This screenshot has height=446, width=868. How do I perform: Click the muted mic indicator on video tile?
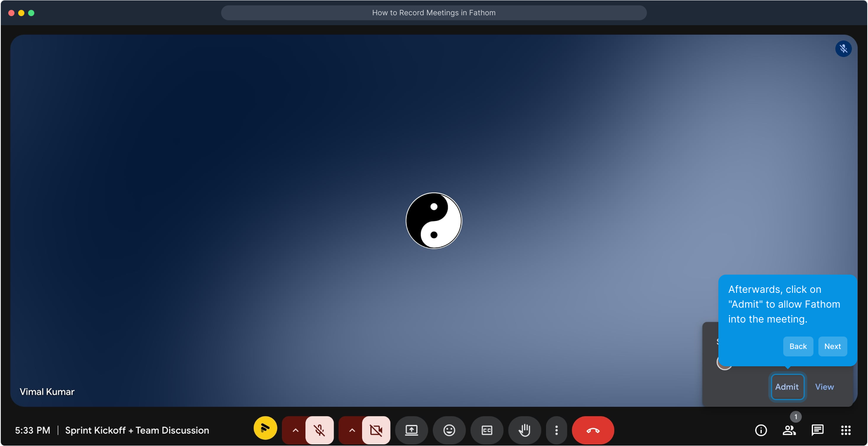point(843,49)
